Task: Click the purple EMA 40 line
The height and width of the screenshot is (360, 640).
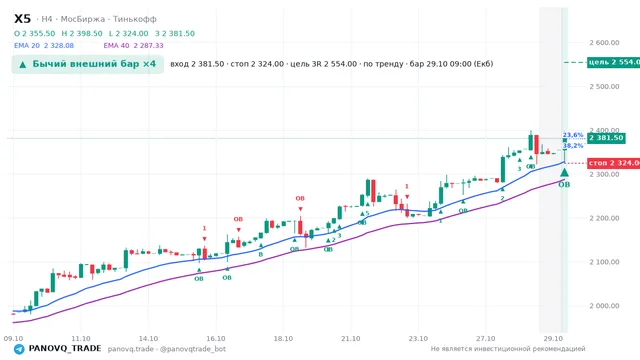Action: tap(286, 254)
